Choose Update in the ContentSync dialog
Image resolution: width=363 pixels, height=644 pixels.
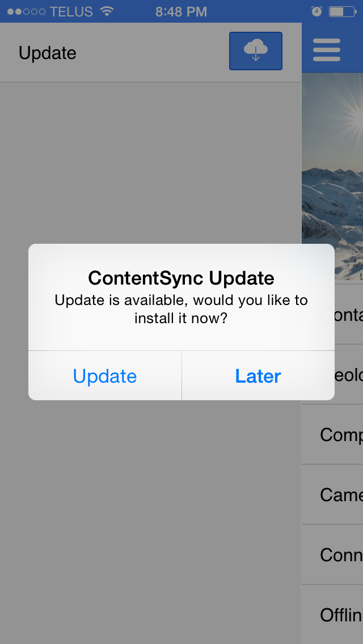(x=105, y=376)
